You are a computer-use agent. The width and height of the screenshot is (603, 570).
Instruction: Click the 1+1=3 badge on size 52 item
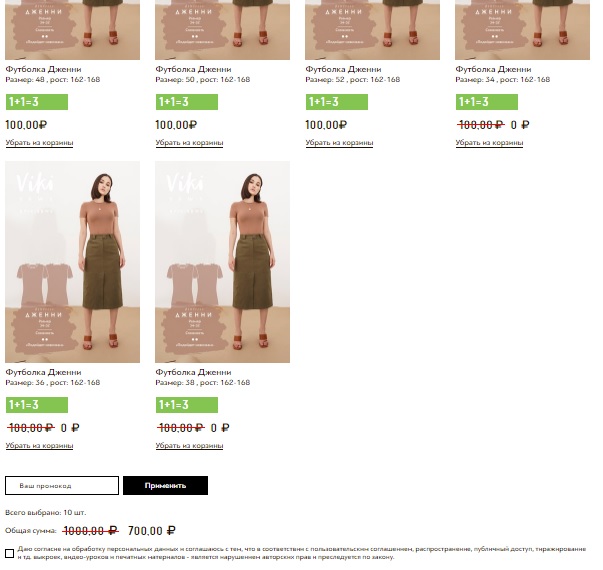(x=337, y=102)
